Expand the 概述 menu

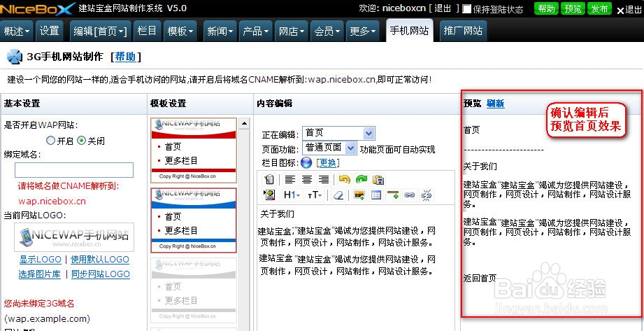[17, 31]
